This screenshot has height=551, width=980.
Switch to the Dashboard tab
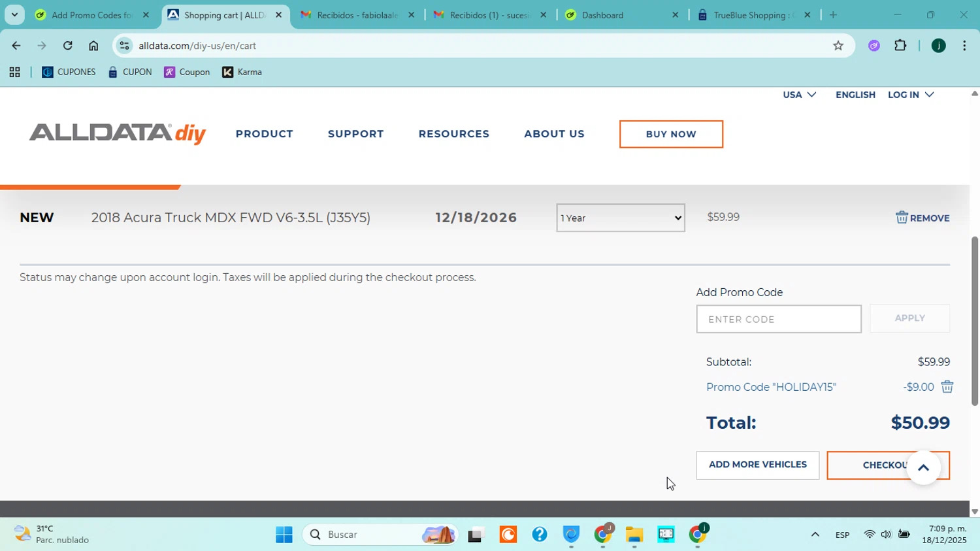click(622, 15)
